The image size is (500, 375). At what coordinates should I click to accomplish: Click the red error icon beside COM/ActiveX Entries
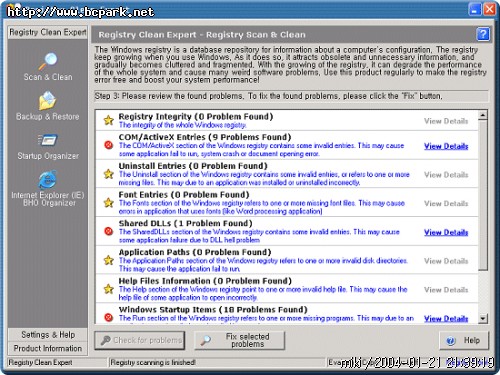[109, 145]
